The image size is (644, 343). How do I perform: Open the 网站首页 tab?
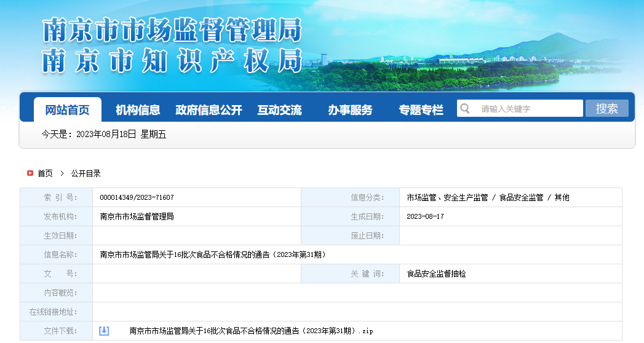[x=68, y=109]
